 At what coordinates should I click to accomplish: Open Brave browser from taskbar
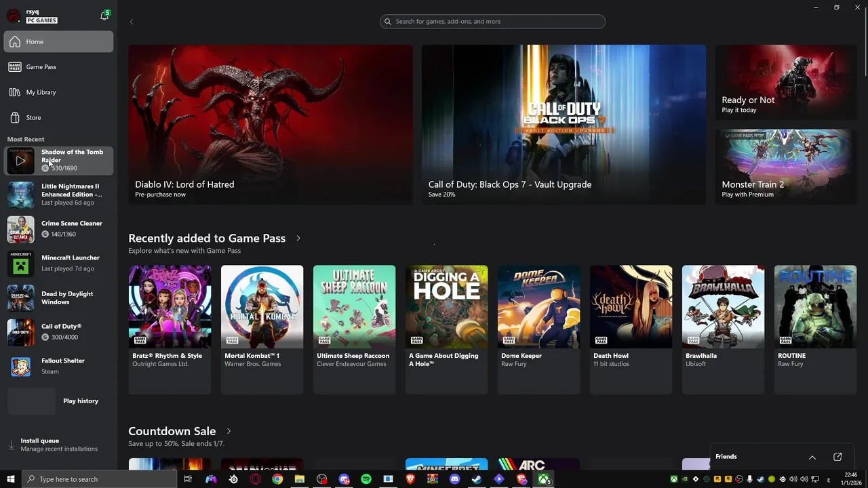click(x=410, y=479)
